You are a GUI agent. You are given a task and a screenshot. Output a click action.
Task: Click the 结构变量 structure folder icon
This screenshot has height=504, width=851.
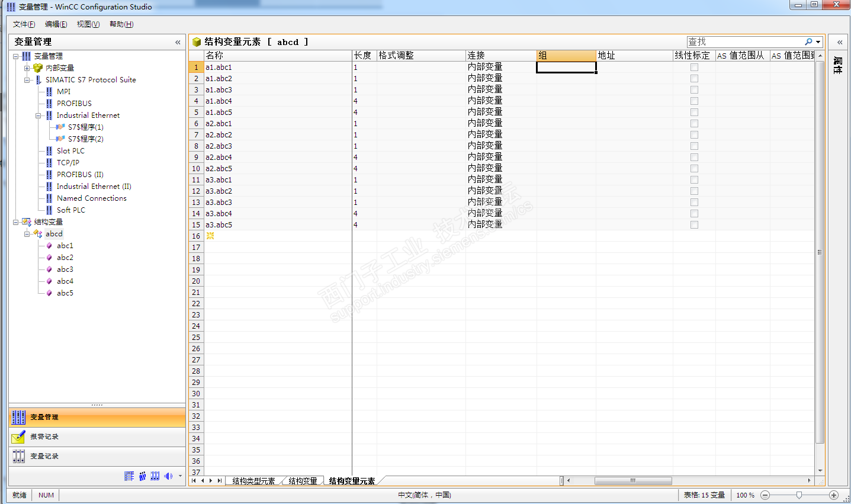click(x=27, y=222)
